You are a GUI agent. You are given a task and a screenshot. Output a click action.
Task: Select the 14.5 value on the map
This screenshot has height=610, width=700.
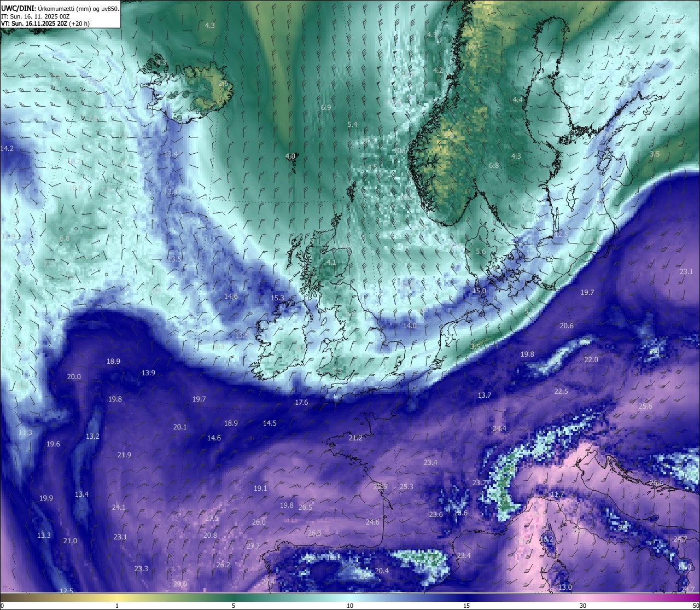270,423
